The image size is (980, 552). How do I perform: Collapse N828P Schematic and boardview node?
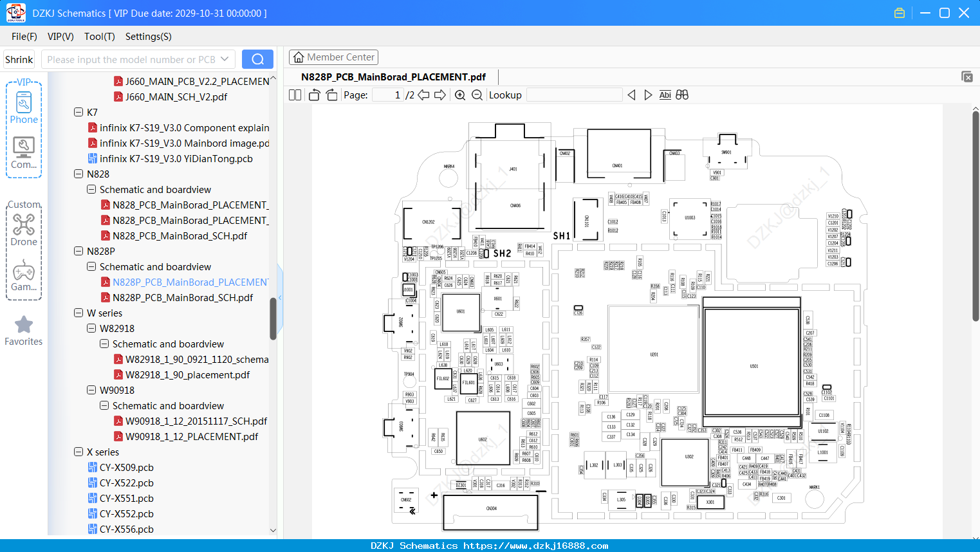(91, 266)
